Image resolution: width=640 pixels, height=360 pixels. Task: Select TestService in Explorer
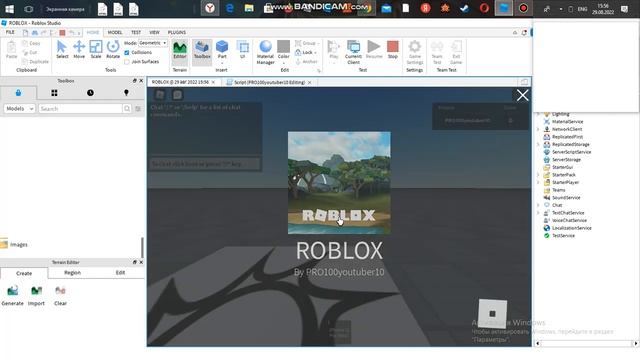click(x=559, y=236)
